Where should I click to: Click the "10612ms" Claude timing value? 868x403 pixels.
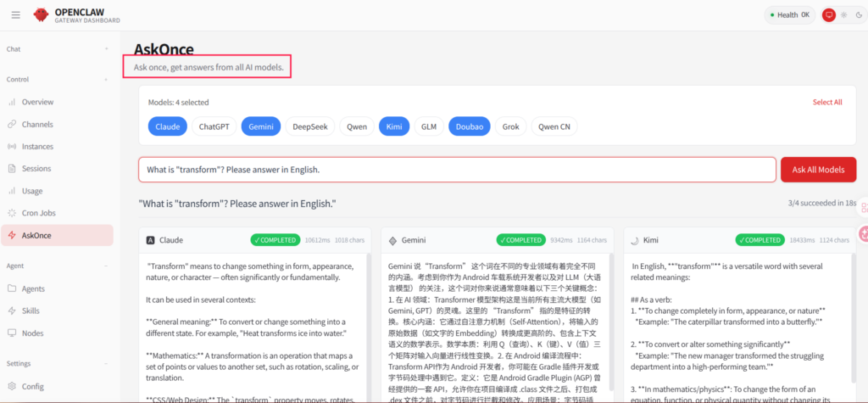coord(317,240)
